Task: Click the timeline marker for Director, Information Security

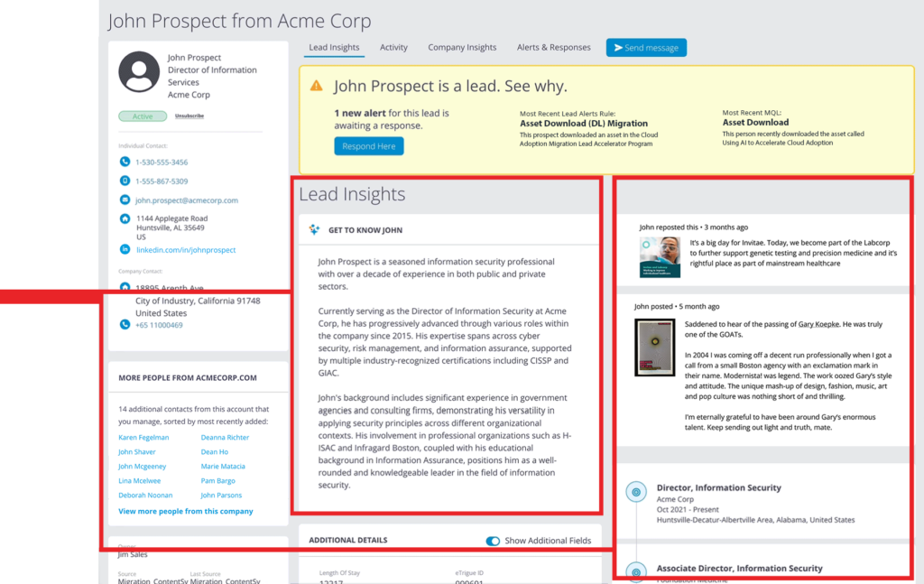Action: pos(636,491)
